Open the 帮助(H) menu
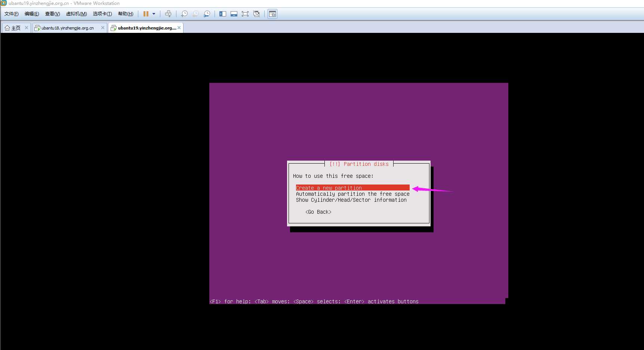Viewport: 644px width, 350px height. (x=126, y=14)
